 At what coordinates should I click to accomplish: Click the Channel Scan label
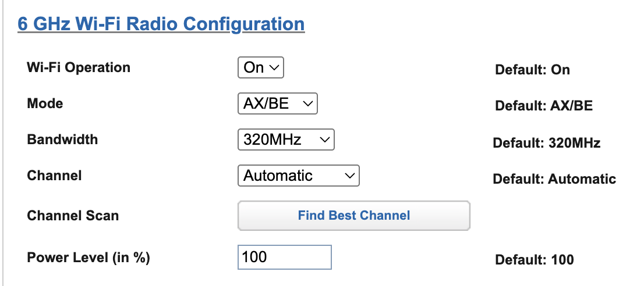[73, 216]
